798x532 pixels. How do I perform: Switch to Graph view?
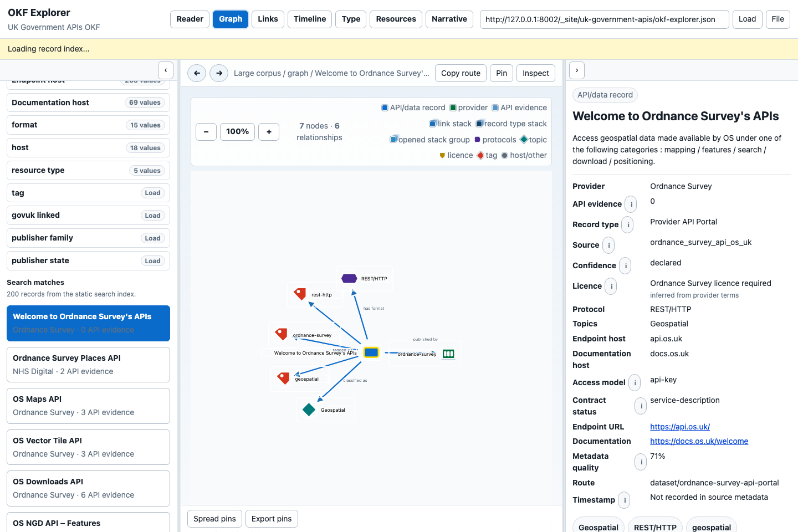231,19
